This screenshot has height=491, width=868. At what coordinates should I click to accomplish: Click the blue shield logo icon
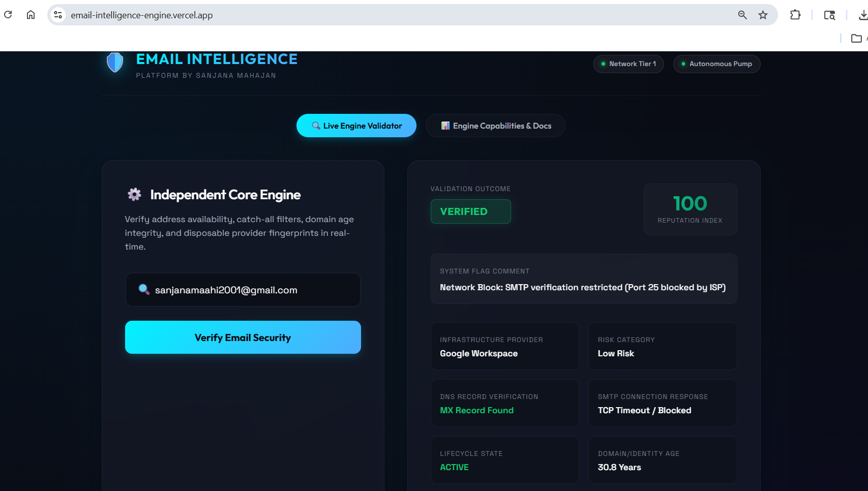point(115,62)
